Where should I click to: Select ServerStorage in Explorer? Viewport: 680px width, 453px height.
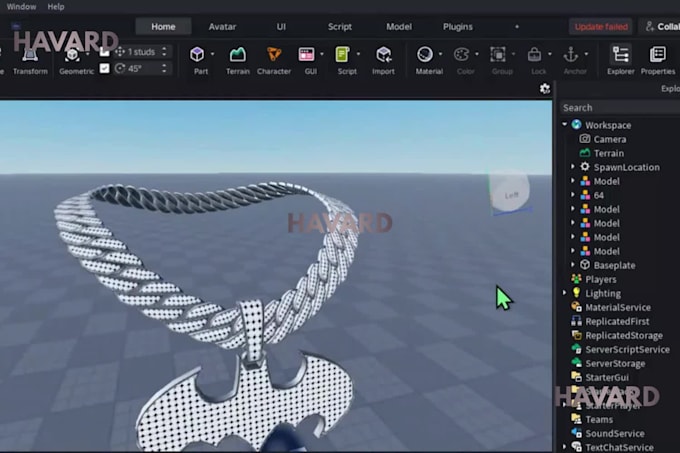click(615, 364)
